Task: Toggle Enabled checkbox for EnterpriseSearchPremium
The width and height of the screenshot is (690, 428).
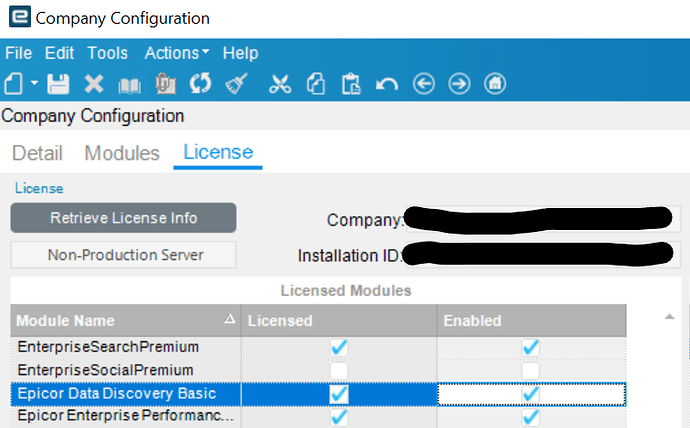Action: pyautogui.click(x=531, y=347)
